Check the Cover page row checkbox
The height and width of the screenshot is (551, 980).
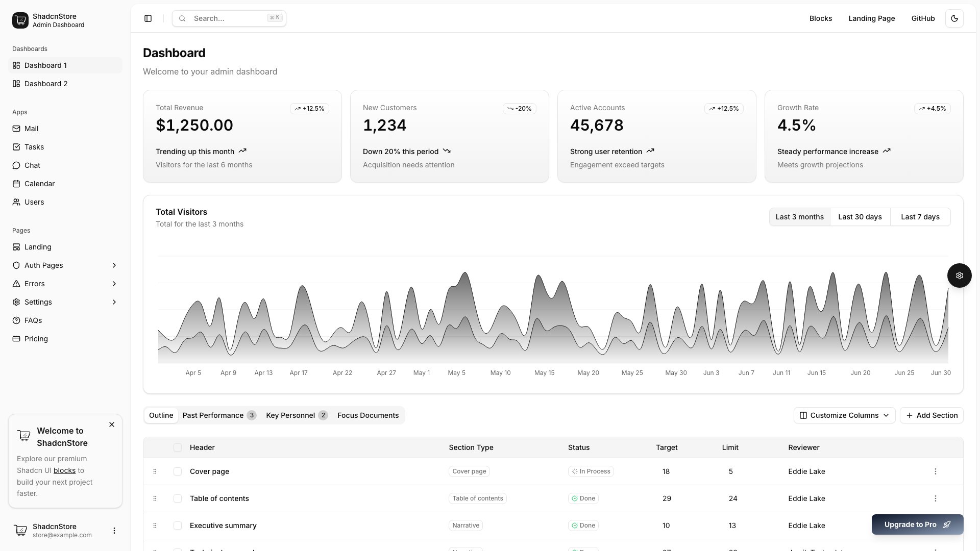[178, 471]
